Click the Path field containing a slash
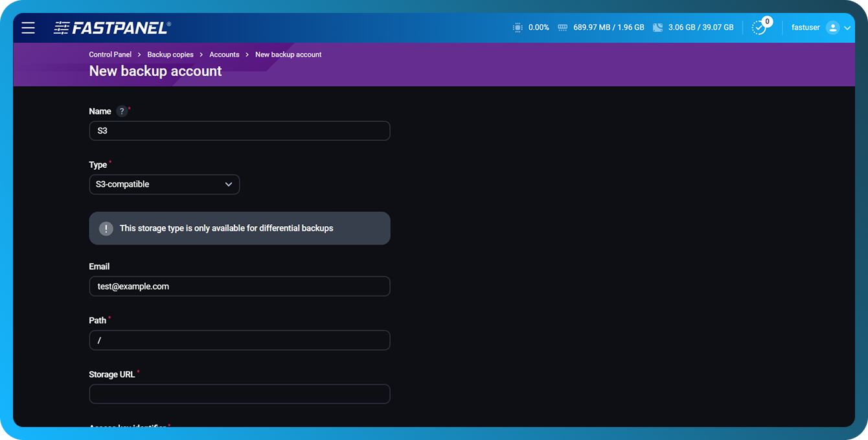868x440 pixels. click(x=240, y=340)
